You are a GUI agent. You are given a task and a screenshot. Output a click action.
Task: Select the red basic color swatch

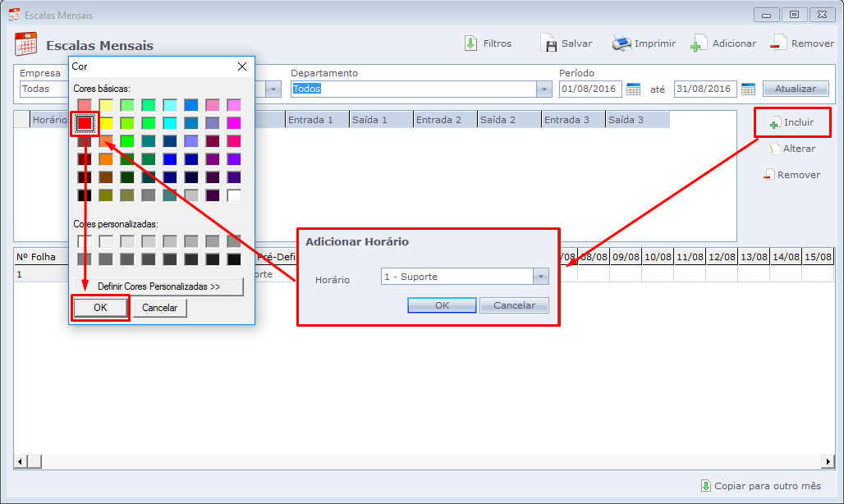(85, 123)
